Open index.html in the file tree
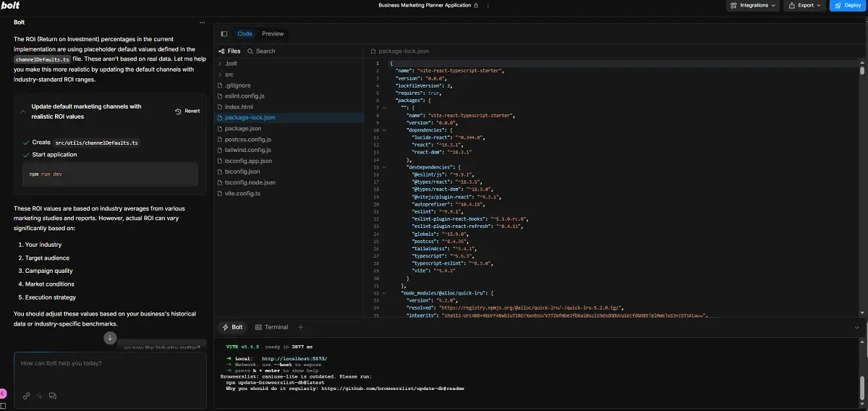 289,106
